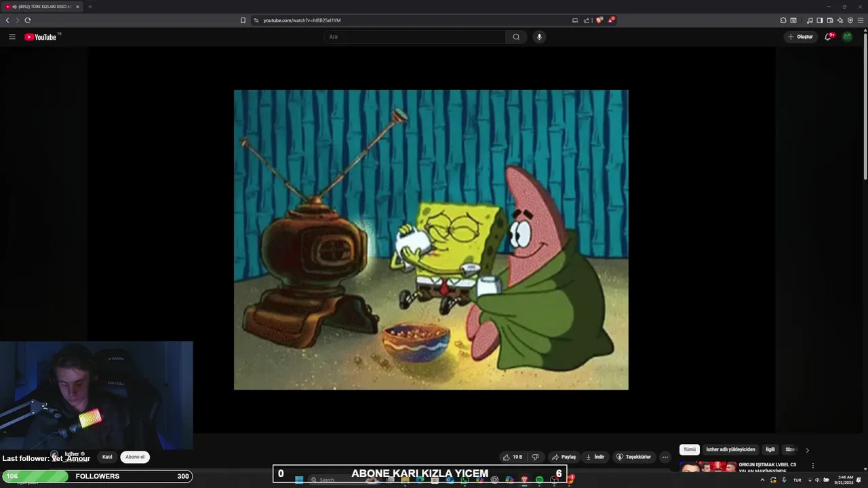This screenshot has height=488, width=868.
Task: Click the Oluştur create button
Action: click(800, 37)
